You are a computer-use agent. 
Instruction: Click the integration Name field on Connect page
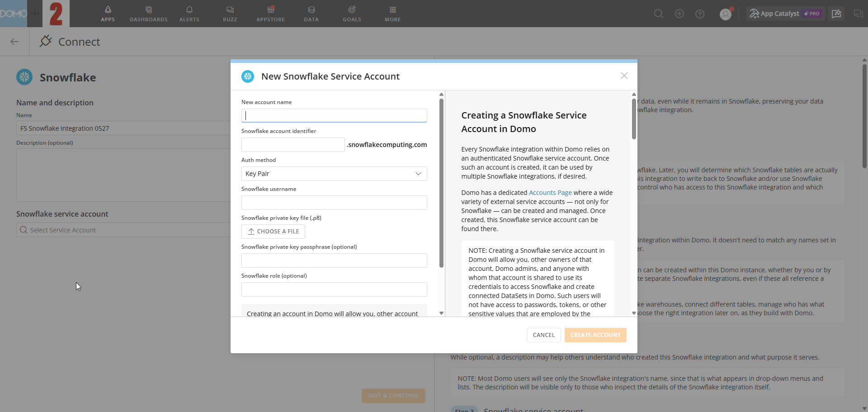coord(124,128)
